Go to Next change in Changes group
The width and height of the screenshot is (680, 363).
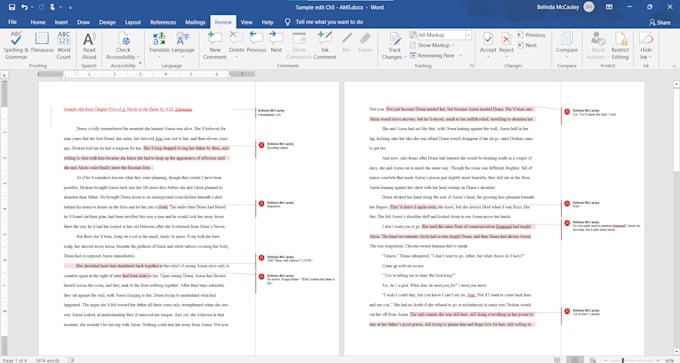(x=527, y=45)
